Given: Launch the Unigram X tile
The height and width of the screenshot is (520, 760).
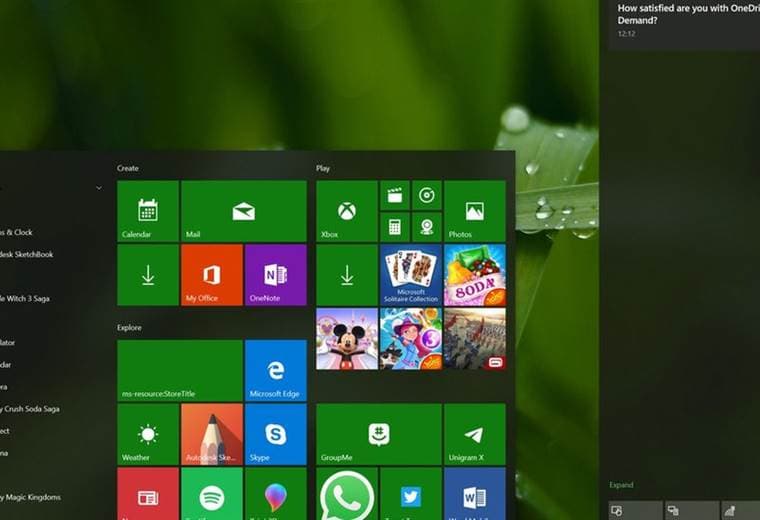Looking at the screenshot, I should [x=474, y=434].
